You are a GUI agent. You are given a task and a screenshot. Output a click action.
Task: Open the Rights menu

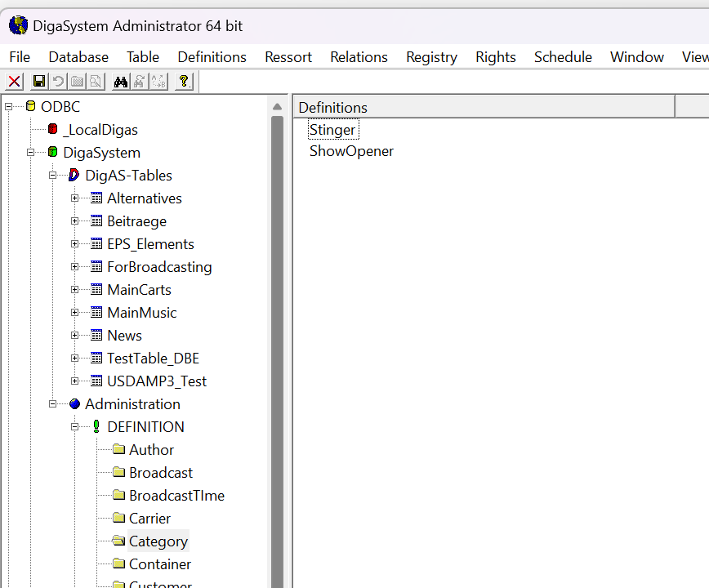495,57
